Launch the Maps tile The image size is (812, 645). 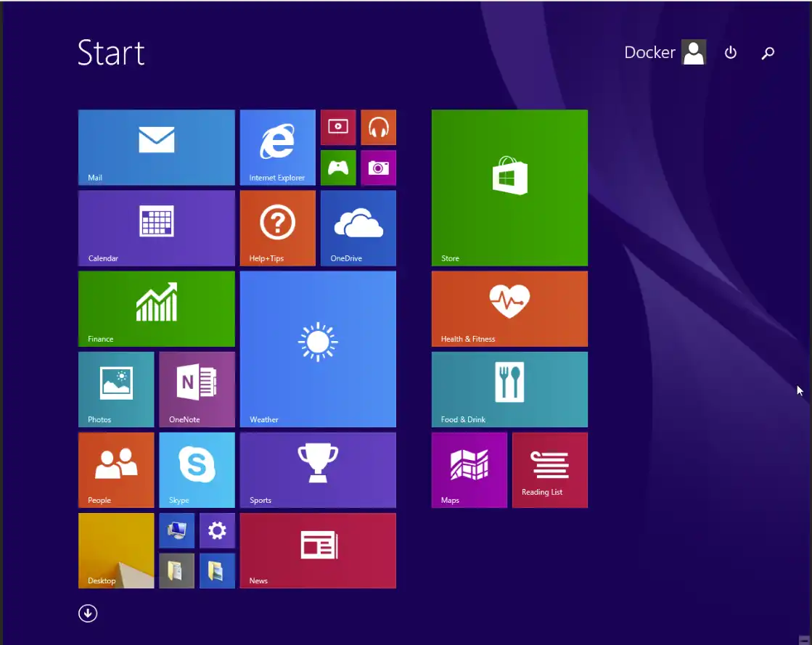(469, 469)
